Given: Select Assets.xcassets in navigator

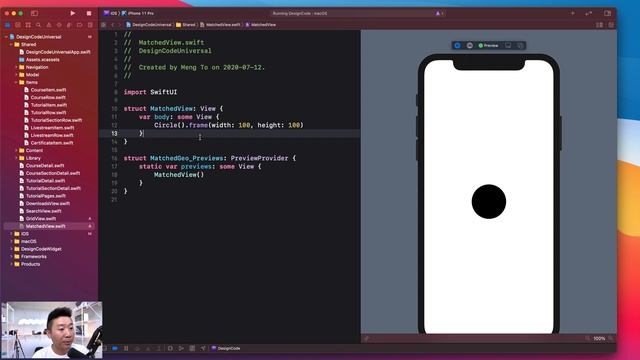Looking at the screenshot, I should [39, 60].
